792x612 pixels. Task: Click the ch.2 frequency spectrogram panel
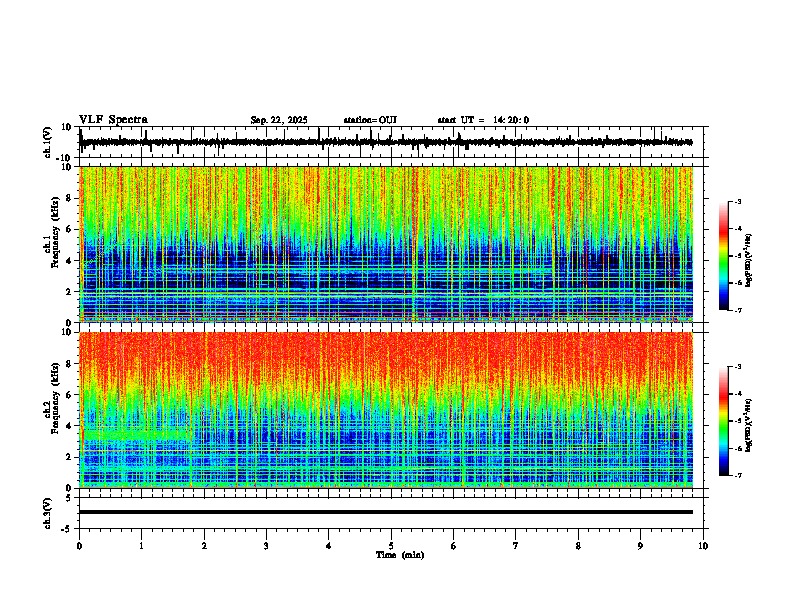(386, 410)
